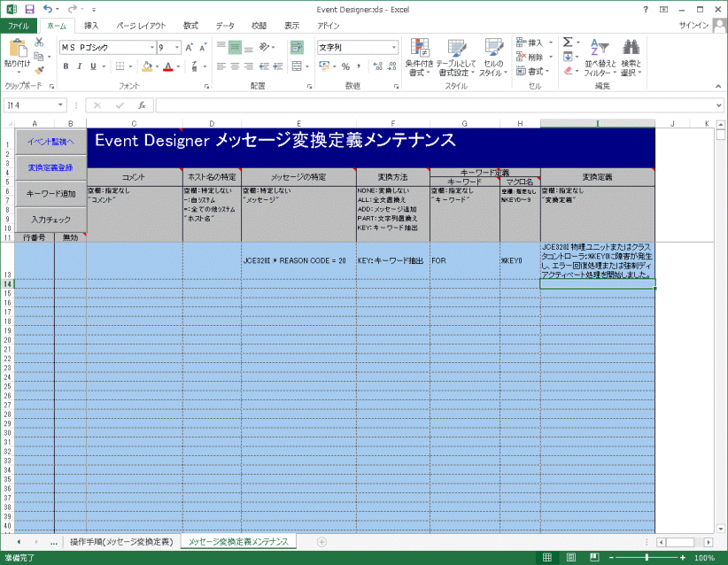Apply the red font color A

point(168,66)
